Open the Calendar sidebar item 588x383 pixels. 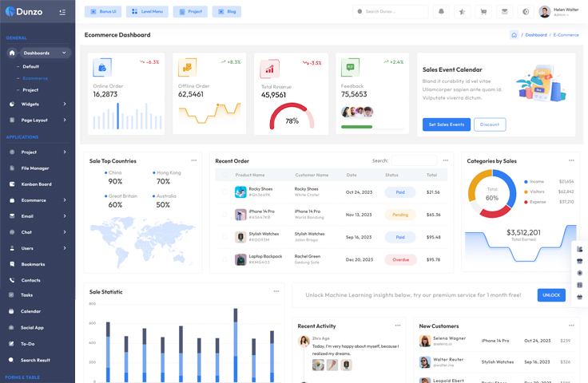tap(30, 311)
